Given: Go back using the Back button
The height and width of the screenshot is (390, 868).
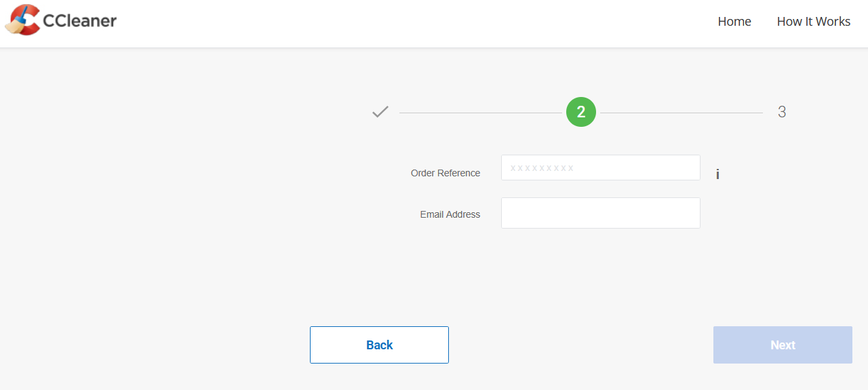Looking at the screenshot, I should pyautogui.click(x=379, y=345).
